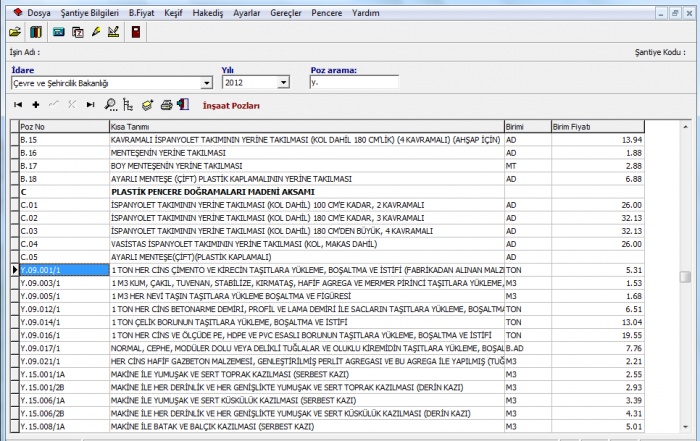Click the tree hierarchy icon
This screenshot has height=441, width=700.
coord(127,104)
